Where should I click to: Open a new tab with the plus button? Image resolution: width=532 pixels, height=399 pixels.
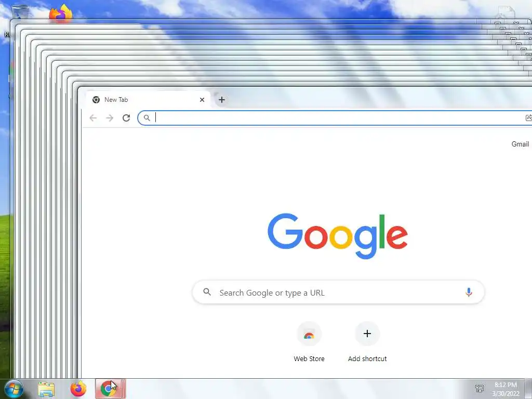(x=221, y=100)
